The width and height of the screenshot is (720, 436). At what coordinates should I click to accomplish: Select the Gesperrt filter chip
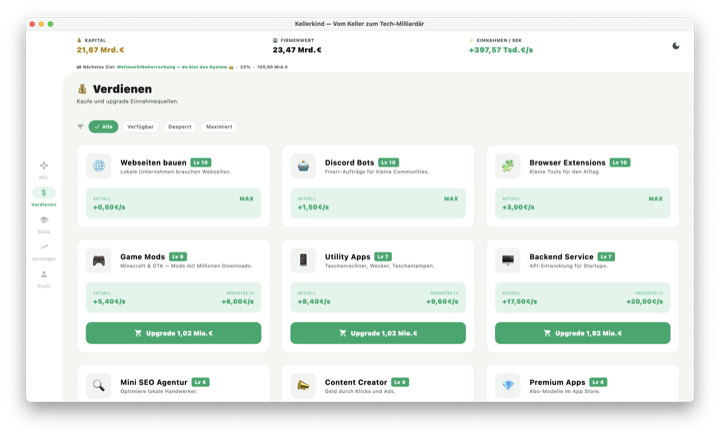[x=180, y=127]
